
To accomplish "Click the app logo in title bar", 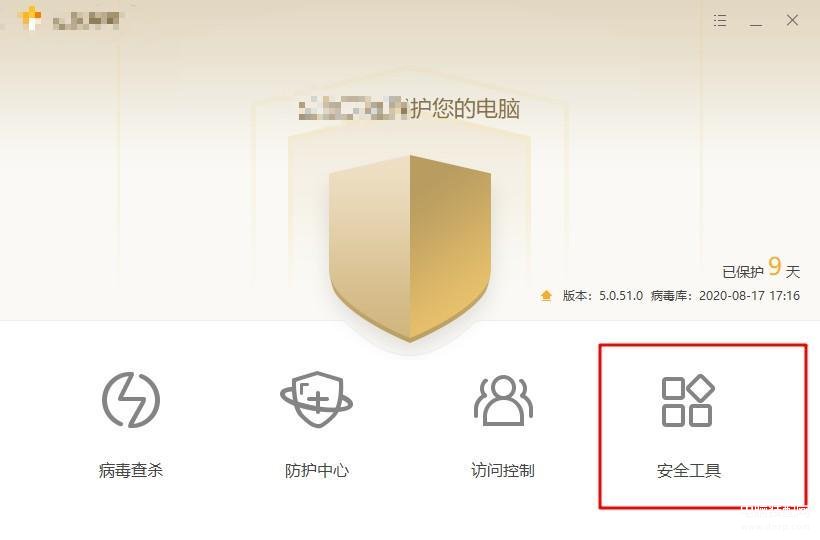I will 29,18.
